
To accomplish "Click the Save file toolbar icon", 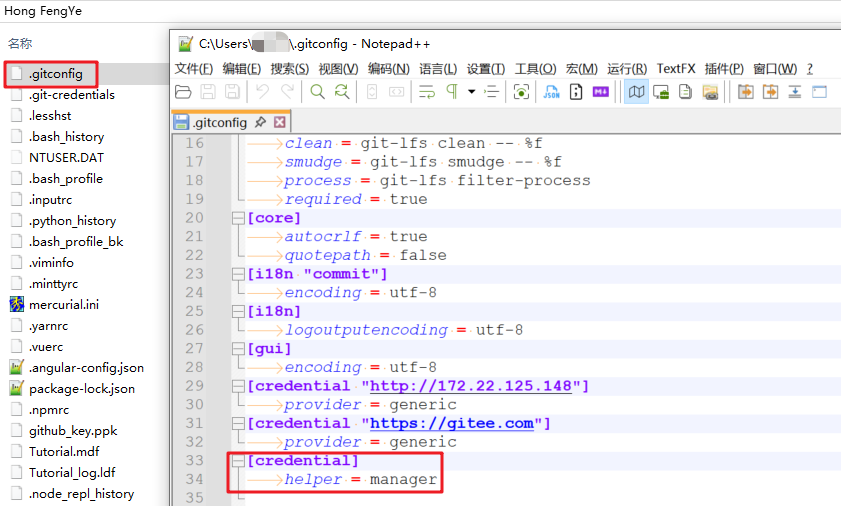I will 208,92.
